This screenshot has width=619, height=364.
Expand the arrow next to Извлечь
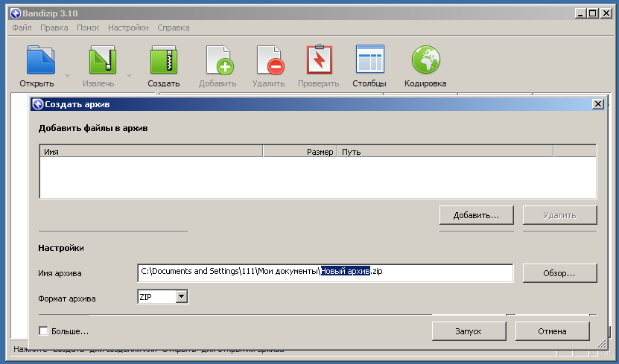tap(129, 75)
